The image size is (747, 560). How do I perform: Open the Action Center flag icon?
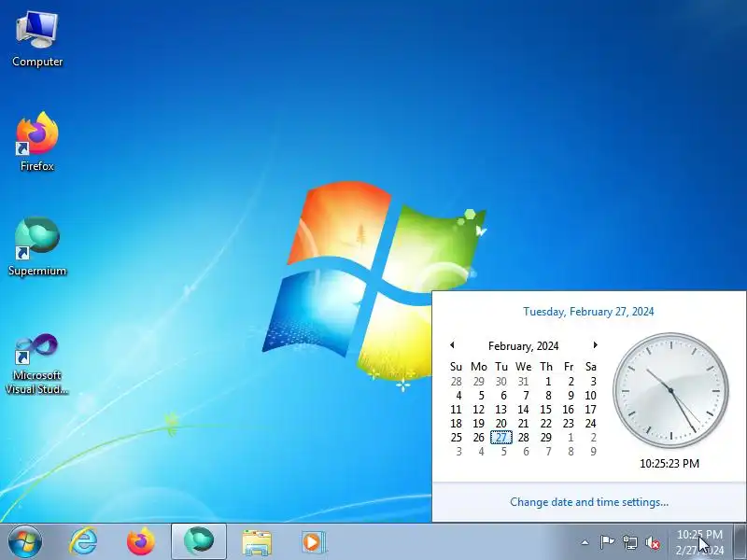click(607, 542)
